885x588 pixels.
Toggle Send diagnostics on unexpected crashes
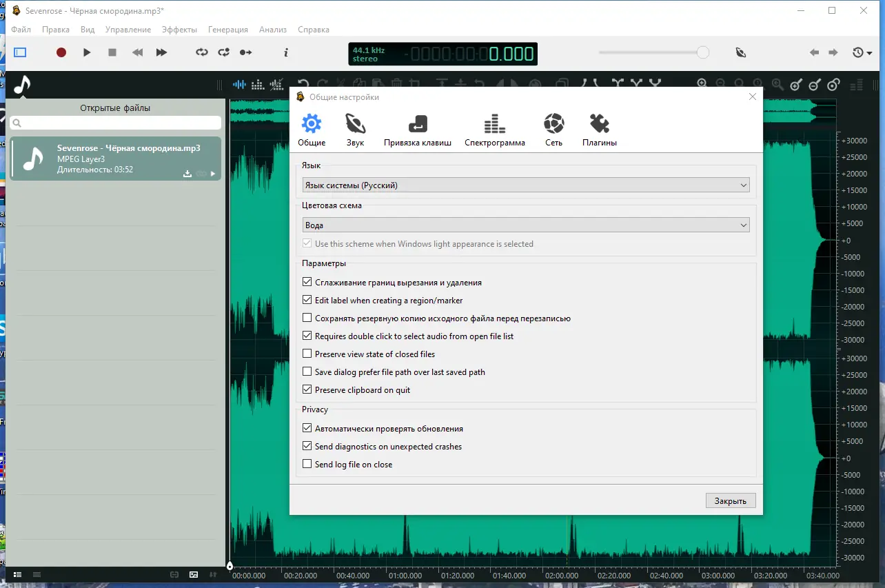[x=307, y=447]
